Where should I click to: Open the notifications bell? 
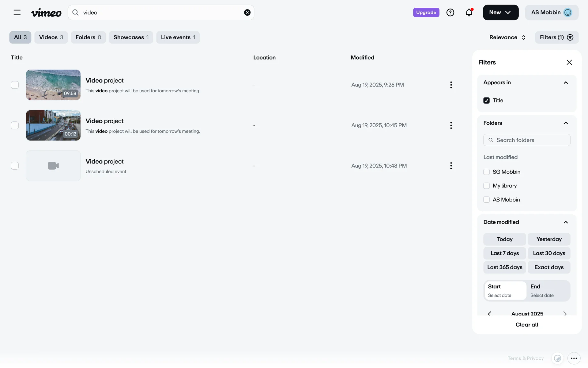469,12
